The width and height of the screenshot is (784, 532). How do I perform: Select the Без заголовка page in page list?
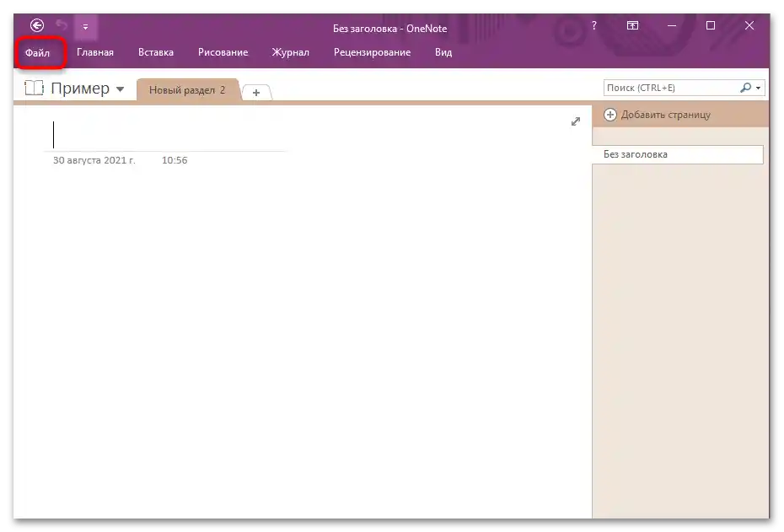[x=678, y=154]
